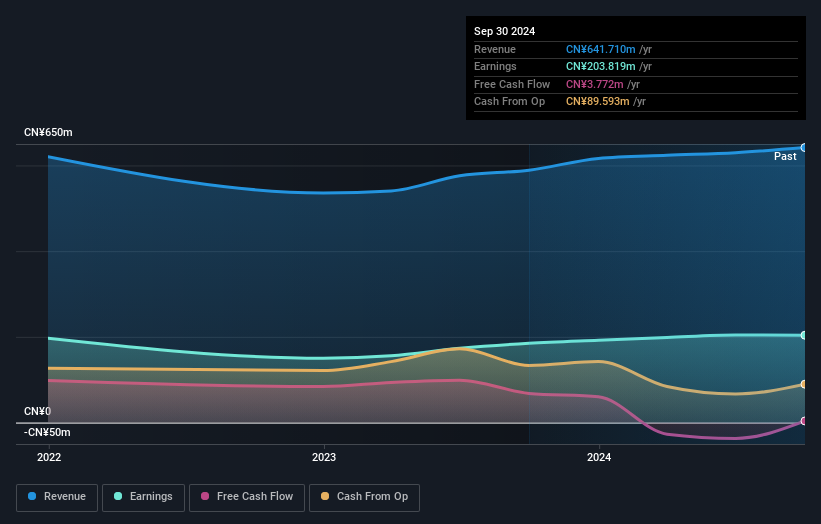
Task: Select the Free Cash Flow endpoint marker
Action: [804, 421]
